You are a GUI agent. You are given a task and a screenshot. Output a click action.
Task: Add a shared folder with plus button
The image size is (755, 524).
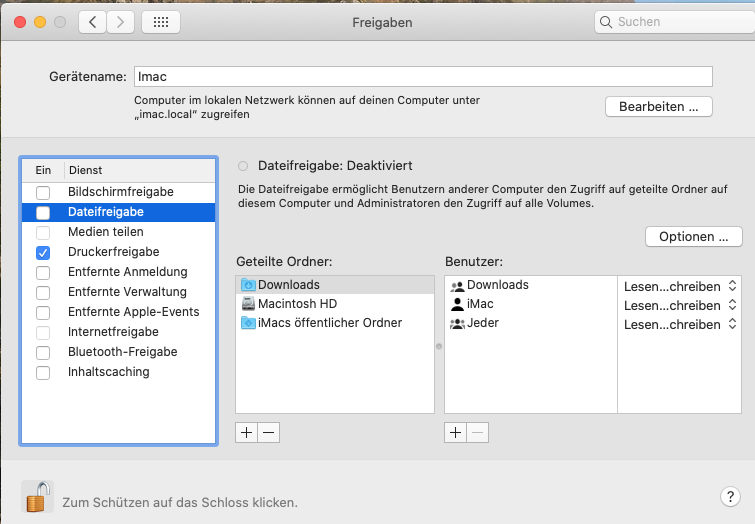point(247,432)
